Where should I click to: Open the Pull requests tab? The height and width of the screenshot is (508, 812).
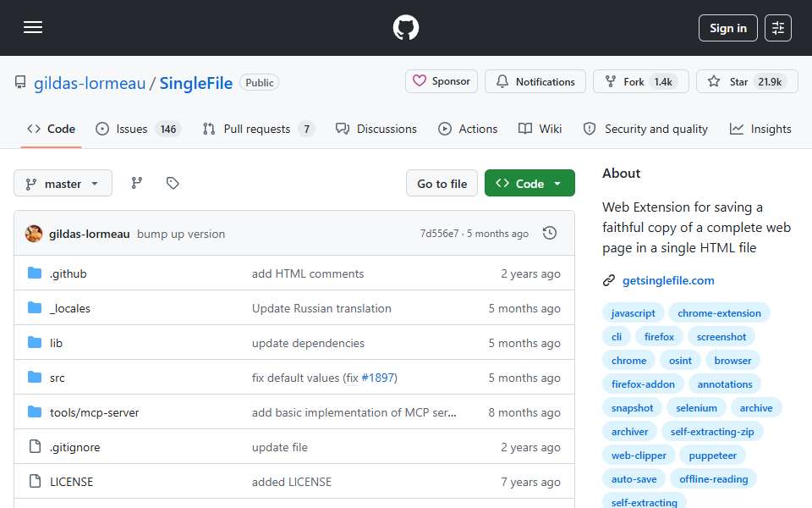click(259, 129)
